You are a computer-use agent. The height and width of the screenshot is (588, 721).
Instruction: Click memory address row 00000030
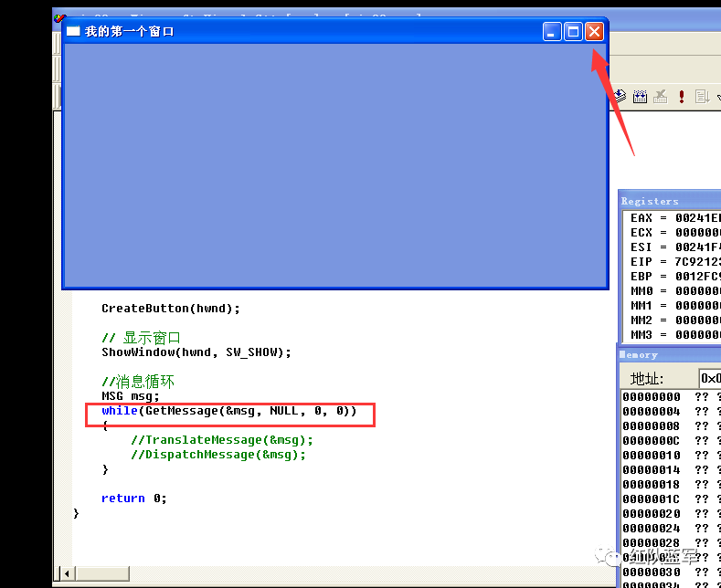[x=672, y=572]
